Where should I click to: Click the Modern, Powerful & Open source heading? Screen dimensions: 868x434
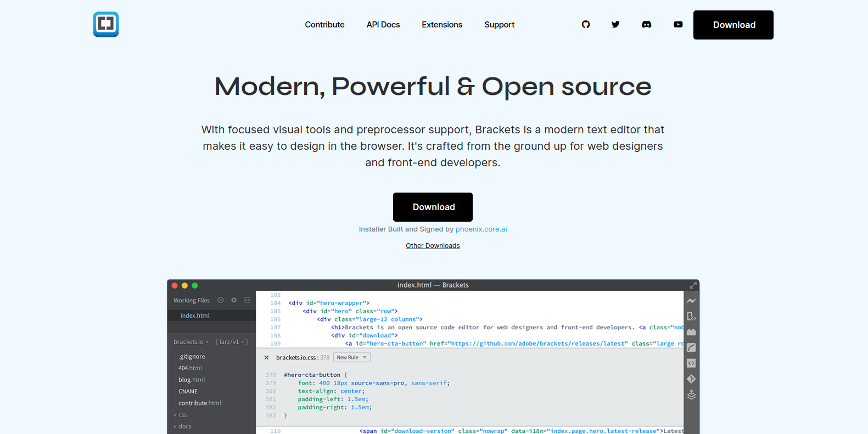[x=433, y=87]
